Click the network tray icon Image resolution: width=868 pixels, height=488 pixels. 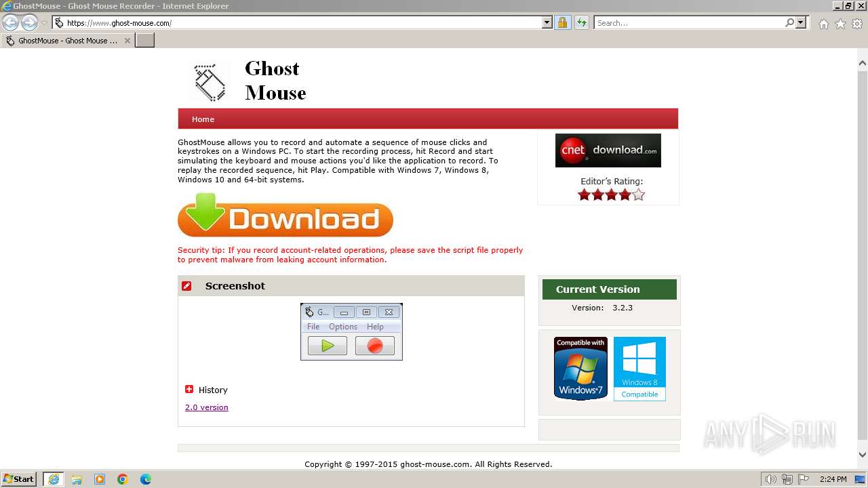coord(787,479)
